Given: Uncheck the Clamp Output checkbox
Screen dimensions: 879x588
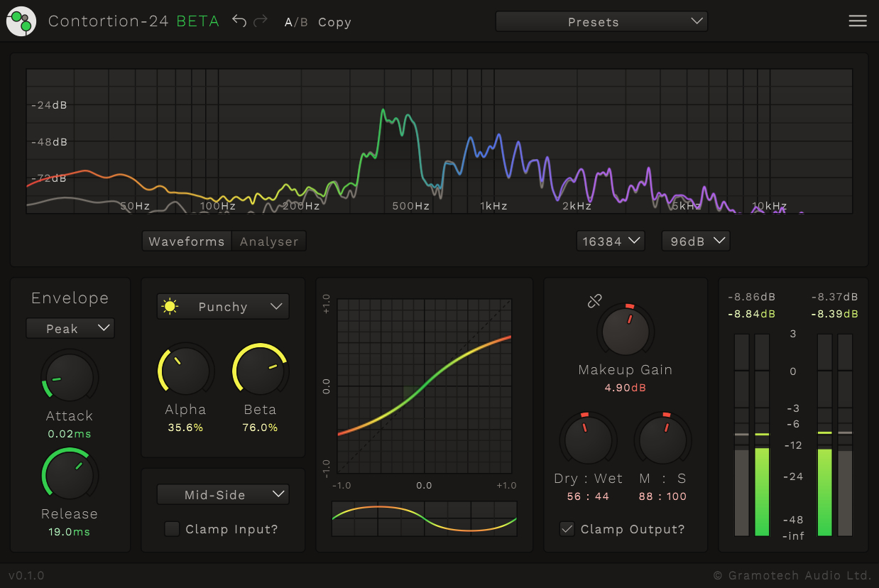Looking at the screenshot, I should click(567, 528).
